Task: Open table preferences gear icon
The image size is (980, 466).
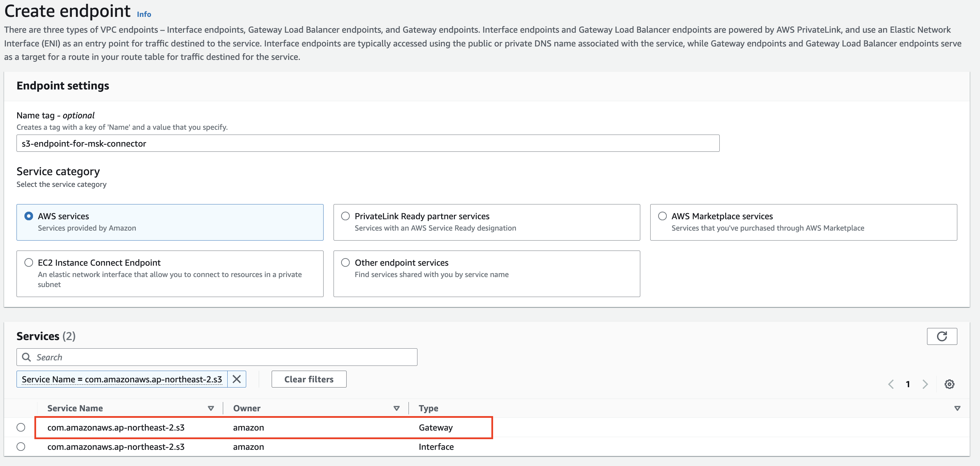Action: coord(949,384)
